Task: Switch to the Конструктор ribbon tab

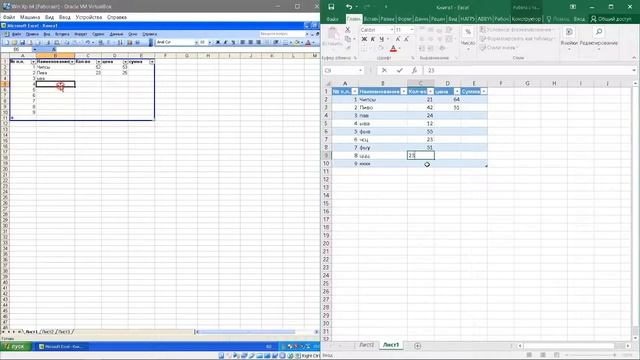Action: [526, 19]
